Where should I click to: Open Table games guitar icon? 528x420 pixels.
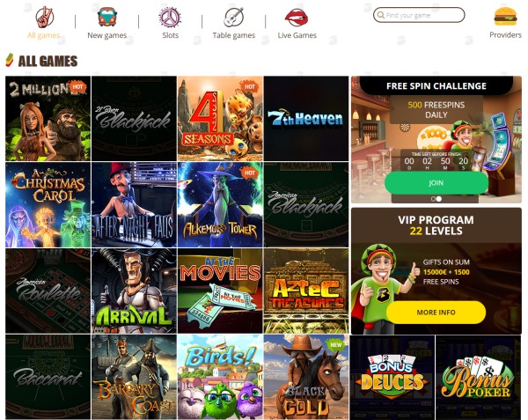pyautogui.click(x=234, y=18)
